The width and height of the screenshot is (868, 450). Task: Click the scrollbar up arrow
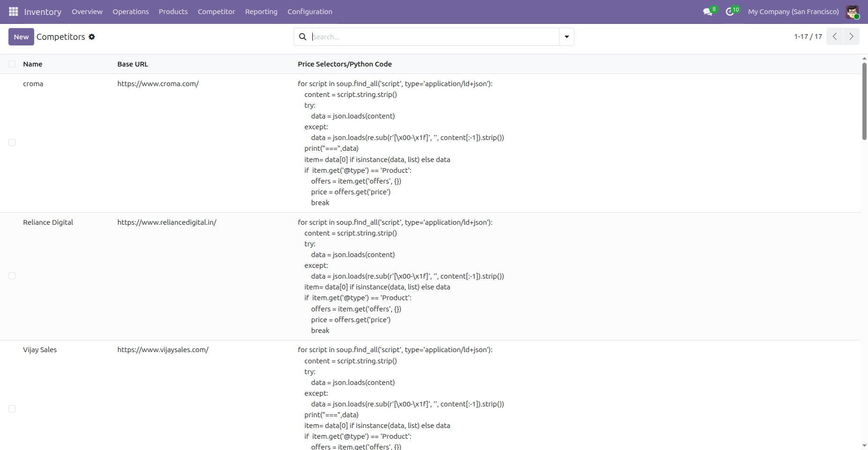point(864,58)
